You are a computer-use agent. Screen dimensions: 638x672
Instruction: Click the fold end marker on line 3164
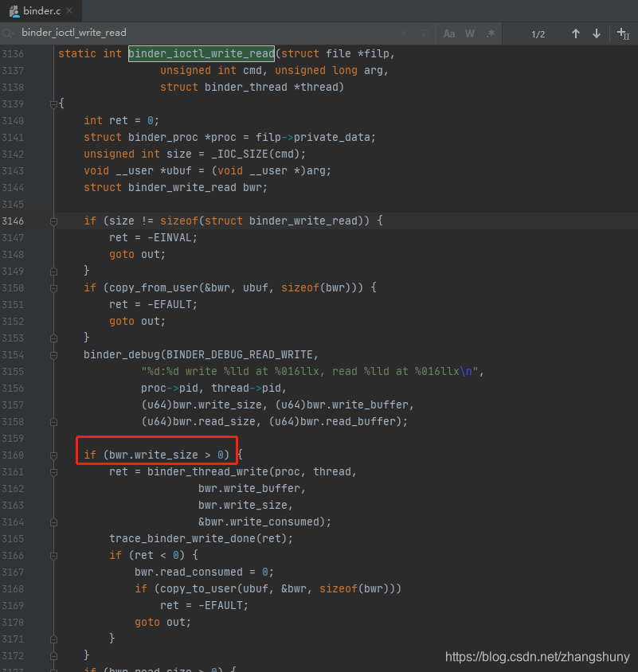click(53, 522)
